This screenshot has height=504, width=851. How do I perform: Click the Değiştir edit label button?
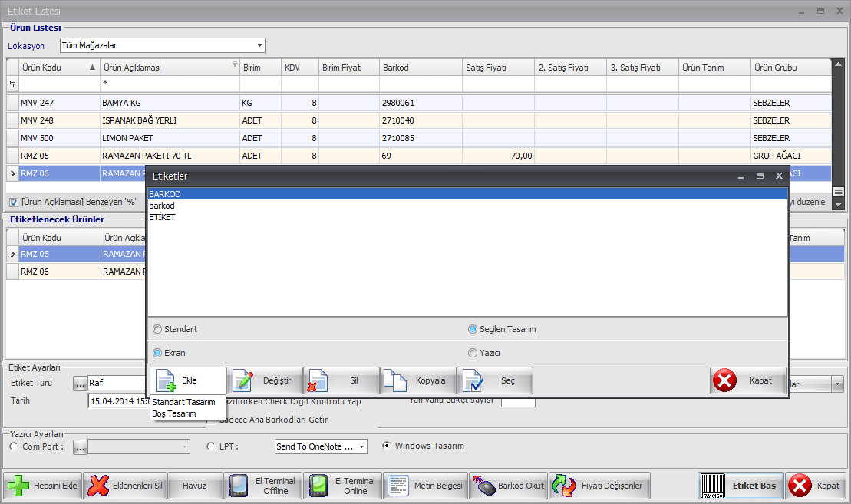pos(265,380)
